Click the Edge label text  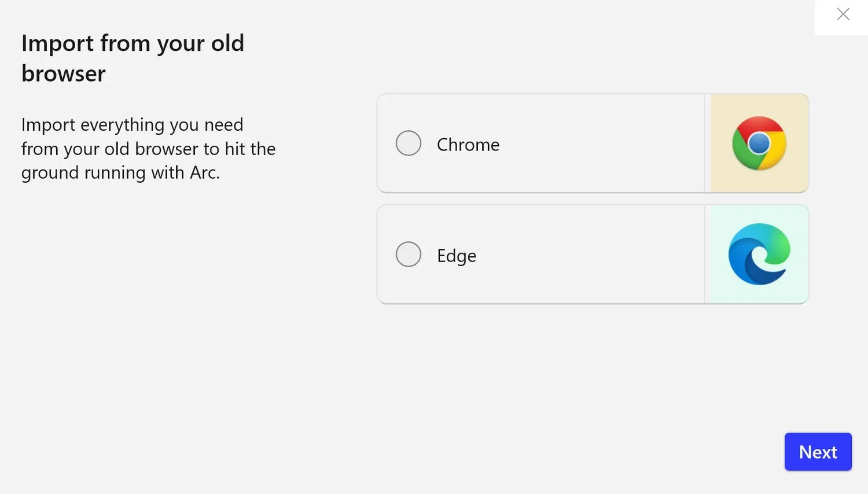tap(456, 255)
